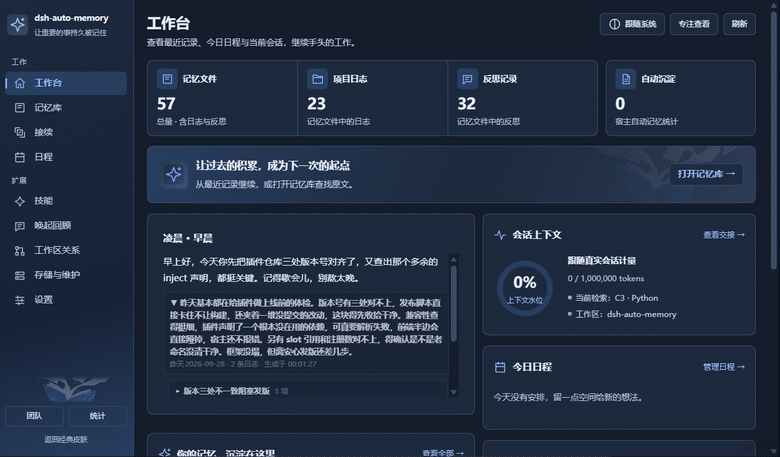Click the 自动沉淀 0 stat card

pyautogui.click(x=681, y=98)
